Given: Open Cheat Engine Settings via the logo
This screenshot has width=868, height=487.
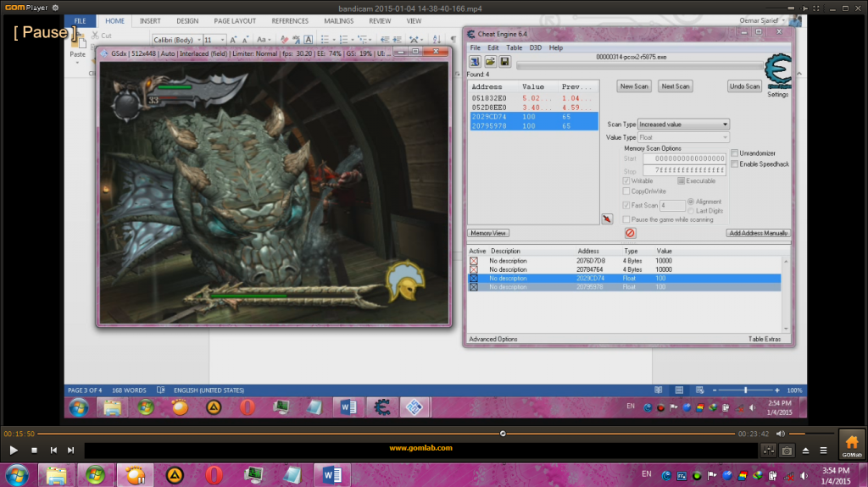Looking at the screenshot, I should (778, 72).
